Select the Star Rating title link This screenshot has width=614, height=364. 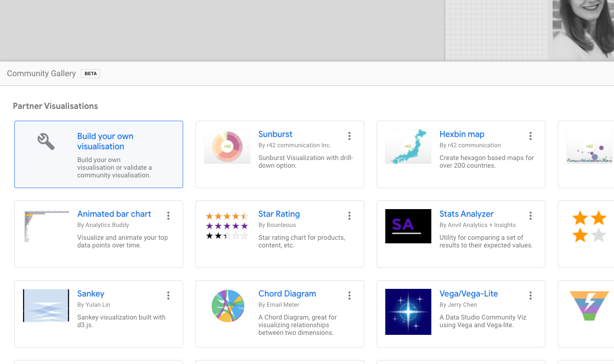point(279,214)
